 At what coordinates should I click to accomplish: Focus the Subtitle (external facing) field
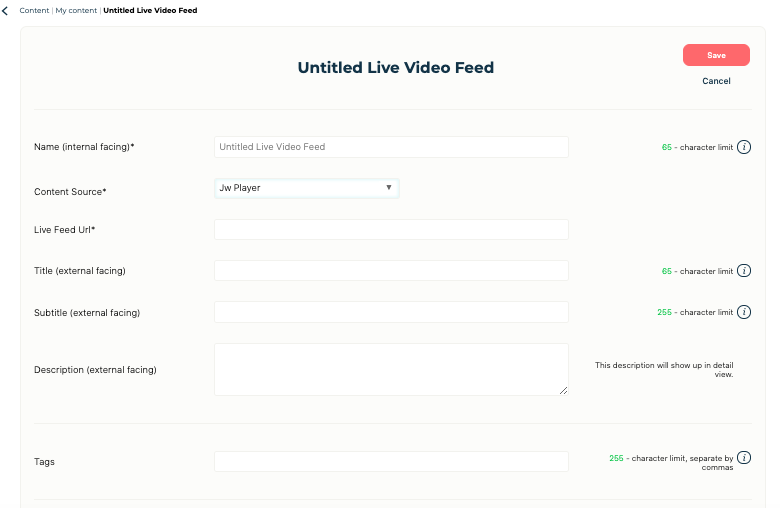click(391, 312)
